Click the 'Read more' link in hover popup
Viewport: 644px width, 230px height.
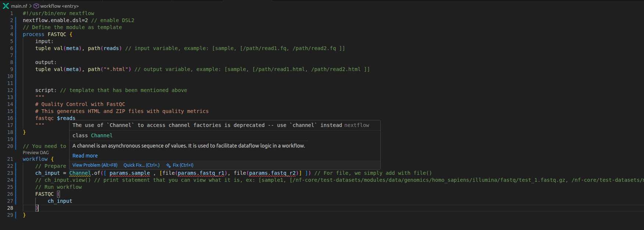coord(85,156)
